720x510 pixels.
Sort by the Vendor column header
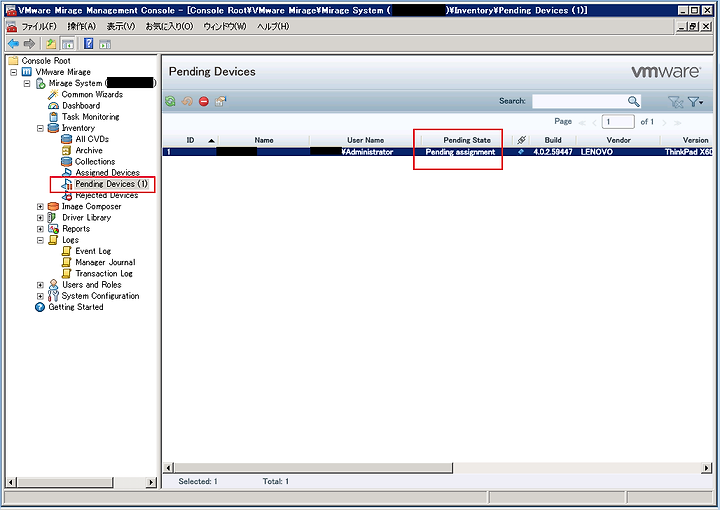(x=619, y=140)
